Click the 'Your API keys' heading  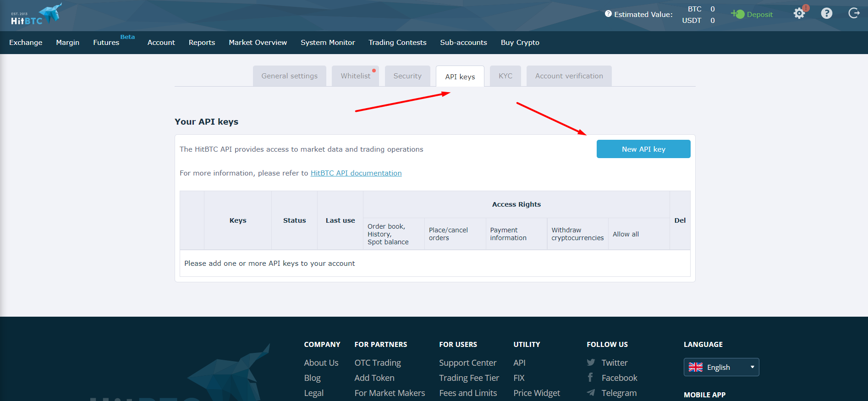(206, 121)
